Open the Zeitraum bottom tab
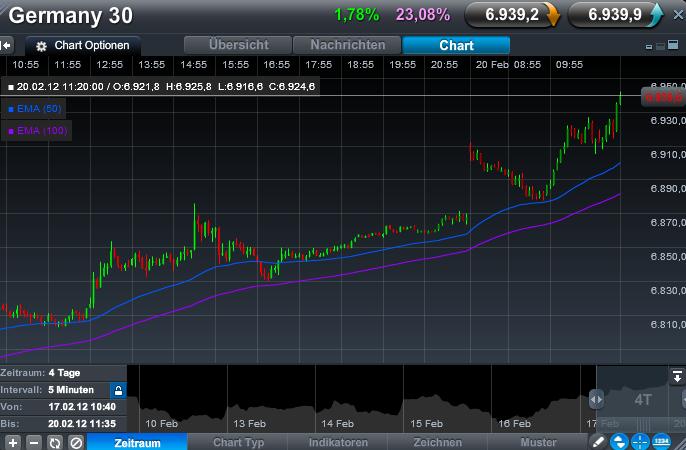 (137, 443)
